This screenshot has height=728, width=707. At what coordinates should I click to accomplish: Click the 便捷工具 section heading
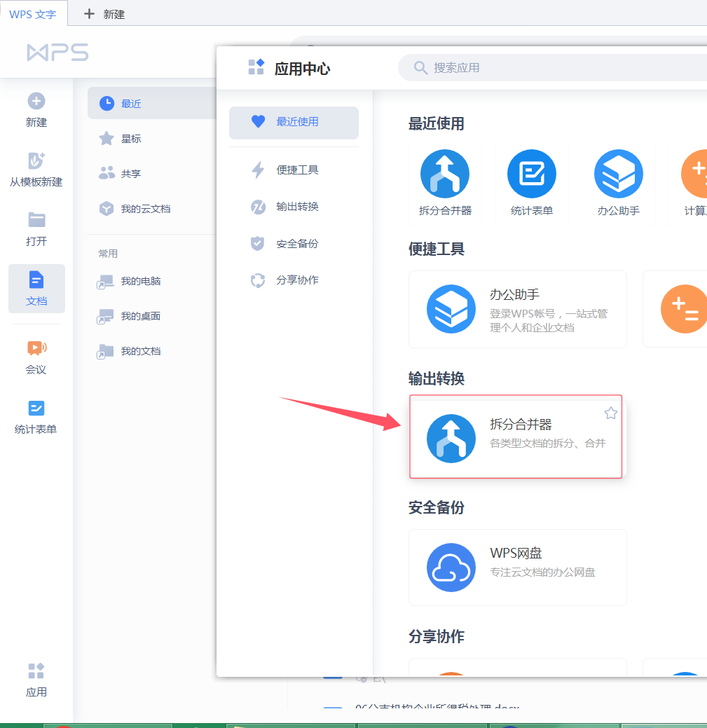[437, 249]
